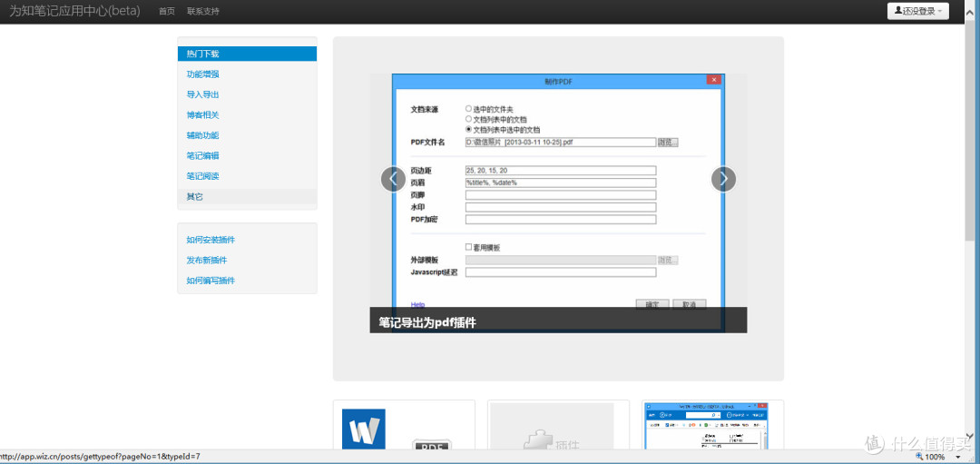The height and width of the screenshot is (464, 980).
Task: Go to previous carousel slide arrow
Action: pyautogui.click(x=393, y=179)
